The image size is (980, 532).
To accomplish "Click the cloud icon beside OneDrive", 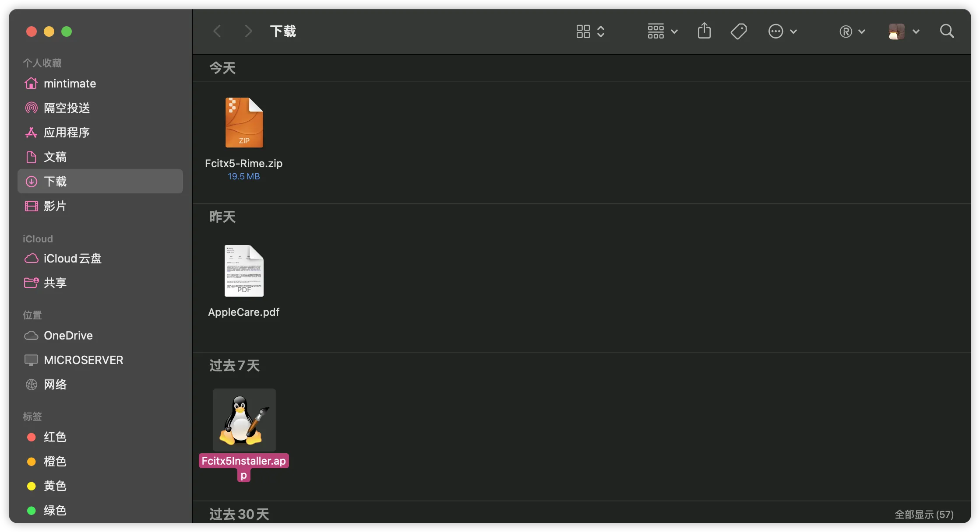I will pos(31,336).
